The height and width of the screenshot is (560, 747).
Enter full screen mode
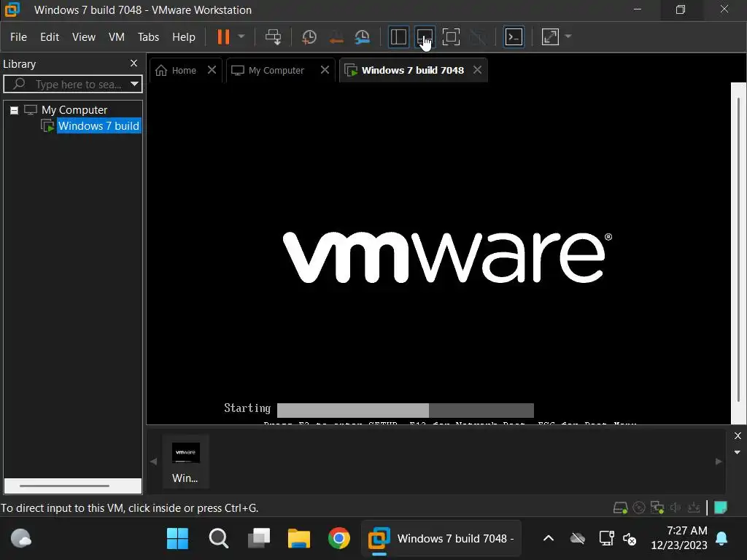pos(451,36)
